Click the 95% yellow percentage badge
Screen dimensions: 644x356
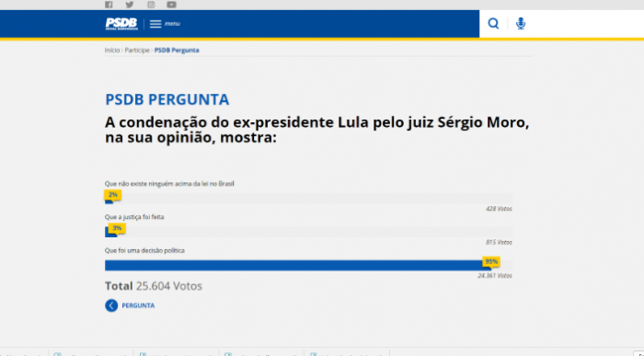point(491,261)
